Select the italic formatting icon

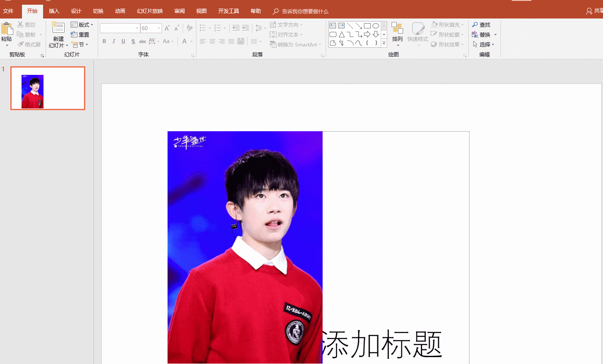113,41
